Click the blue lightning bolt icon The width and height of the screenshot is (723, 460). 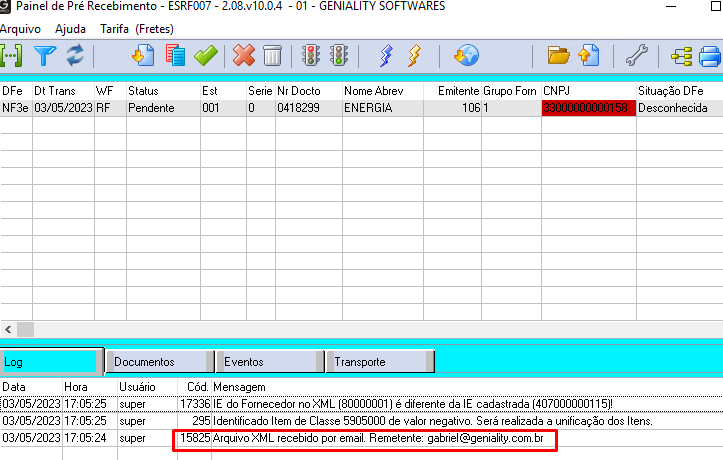(x=386, y=55)
